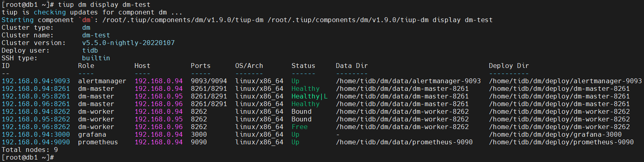Viewport: 644px width, 162px height.
Task: Click the ID 192.168.0.96:8262 entry
Action: [x=36, y=127]
